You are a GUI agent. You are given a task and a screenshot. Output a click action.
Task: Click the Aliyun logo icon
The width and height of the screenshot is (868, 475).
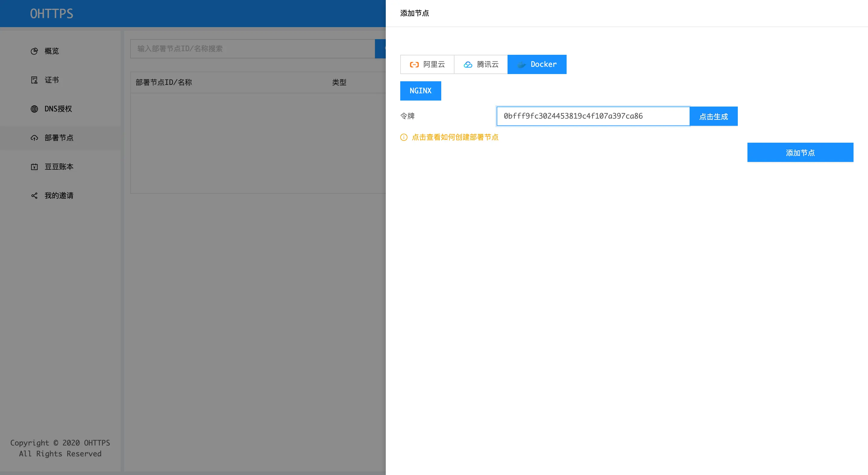coord(414,65)
